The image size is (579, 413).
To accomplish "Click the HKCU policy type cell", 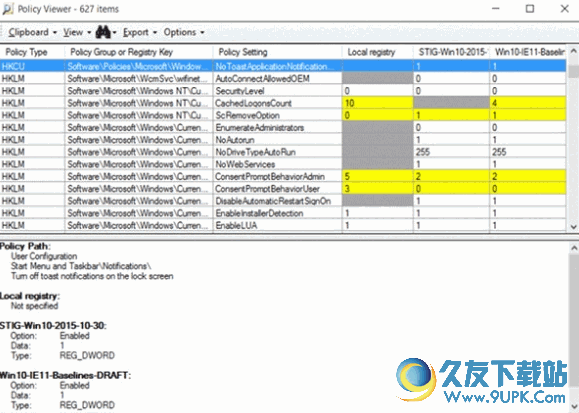I will click(32, 66).
